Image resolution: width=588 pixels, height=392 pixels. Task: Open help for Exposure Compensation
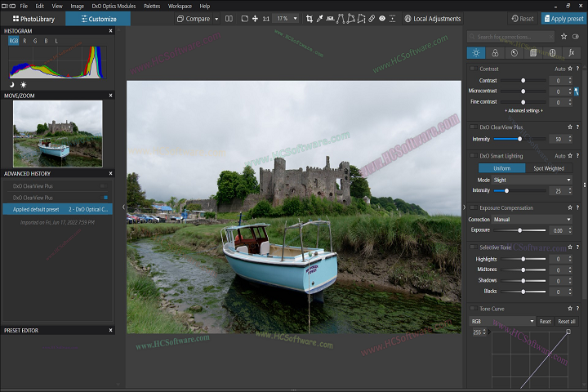[x=577, y=207]
